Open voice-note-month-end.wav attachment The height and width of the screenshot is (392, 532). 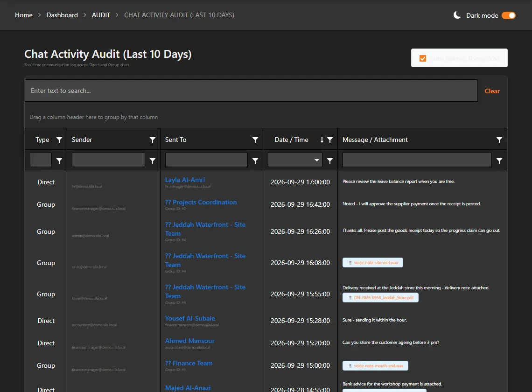tap(375, 366)
